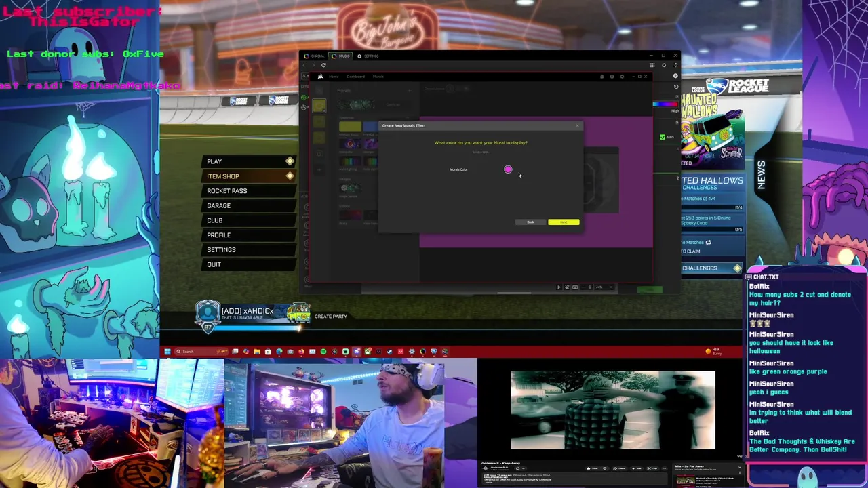Select QUIT in Rocket League menu
Viewport: 868px width, 488px height.
point(249,264)
